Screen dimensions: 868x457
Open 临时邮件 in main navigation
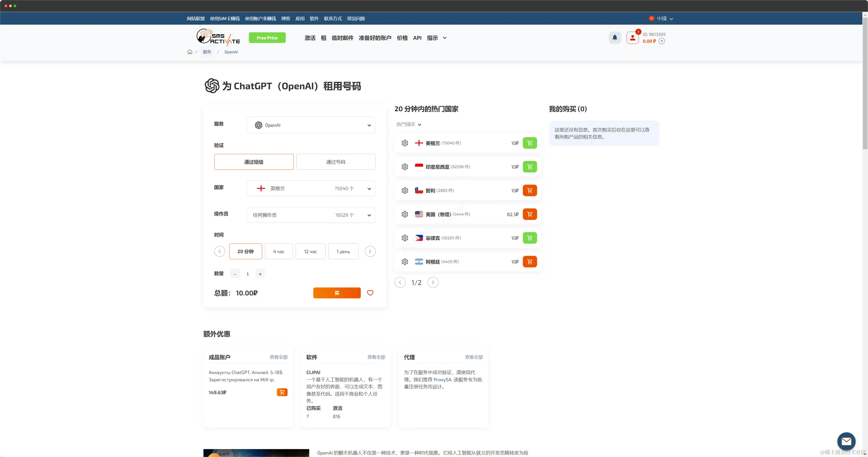pos(342,38)
